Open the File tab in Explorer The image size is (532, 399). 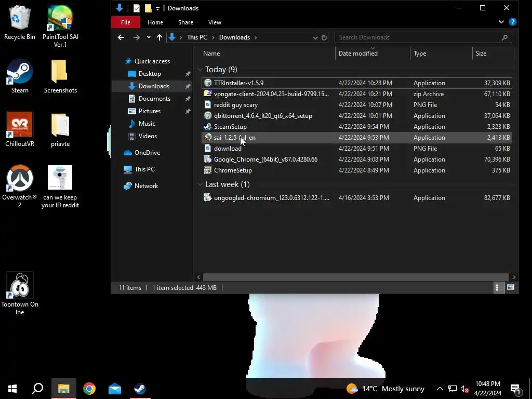tap(126, 22)
